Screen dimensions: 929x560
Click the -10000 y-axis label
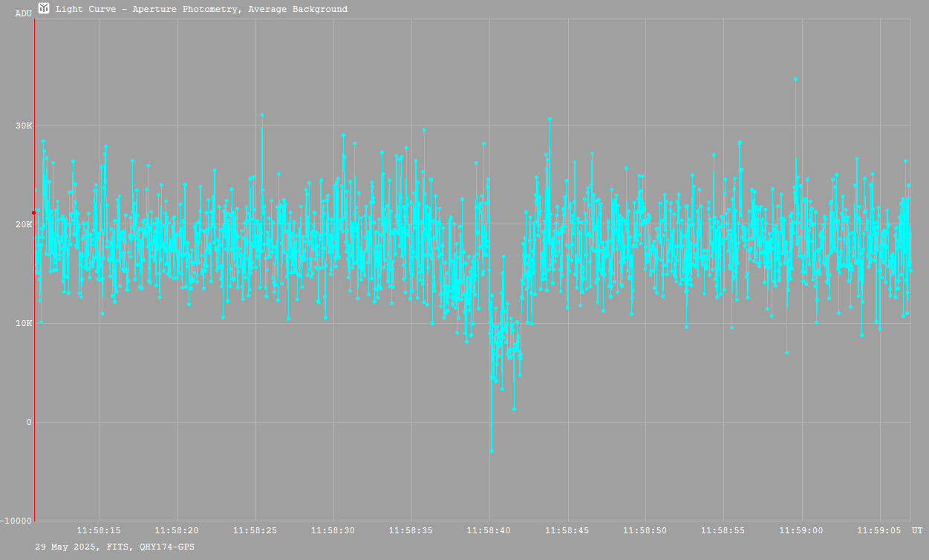16,521
